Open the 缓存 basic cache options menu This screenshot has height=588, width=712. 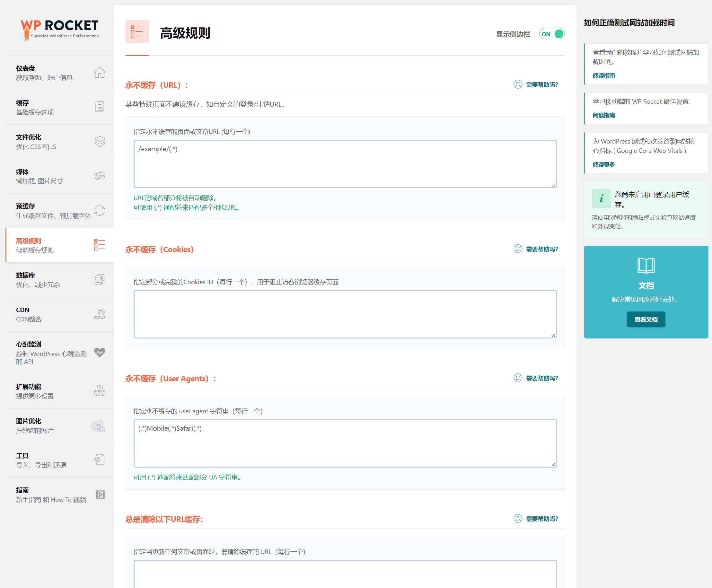(60, 107)
